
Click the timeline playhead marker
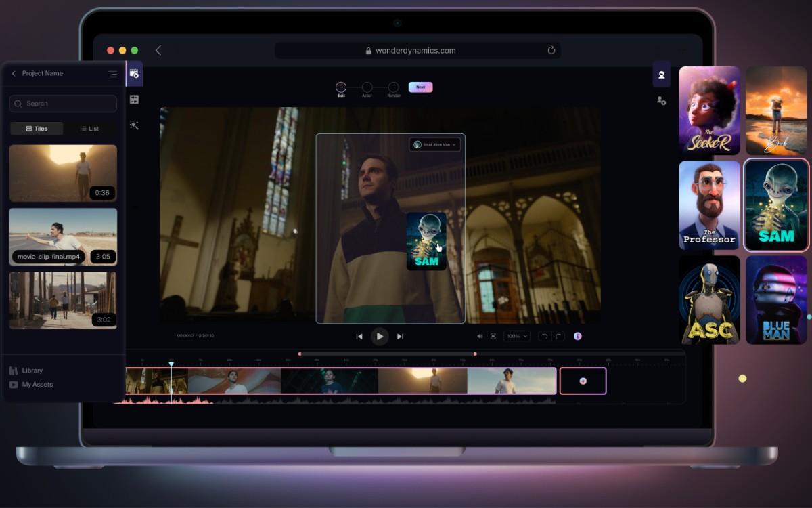click(171, 365)
